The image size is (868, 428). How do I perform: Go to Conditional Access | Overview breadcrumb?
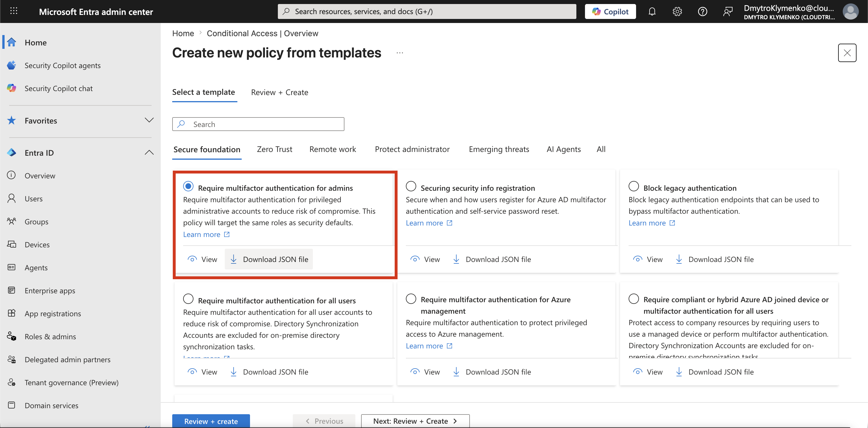(x=262, y=33)
